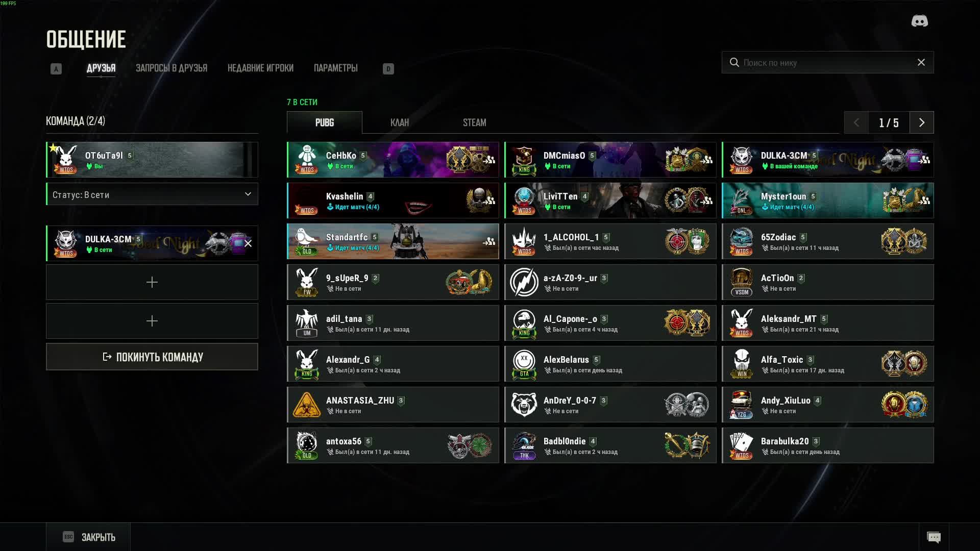The height and width of the screenshot is (551, 980).
Task: Click the ЗАКРЫТЬ button at the bottom
Action: (x=88, y=537)
